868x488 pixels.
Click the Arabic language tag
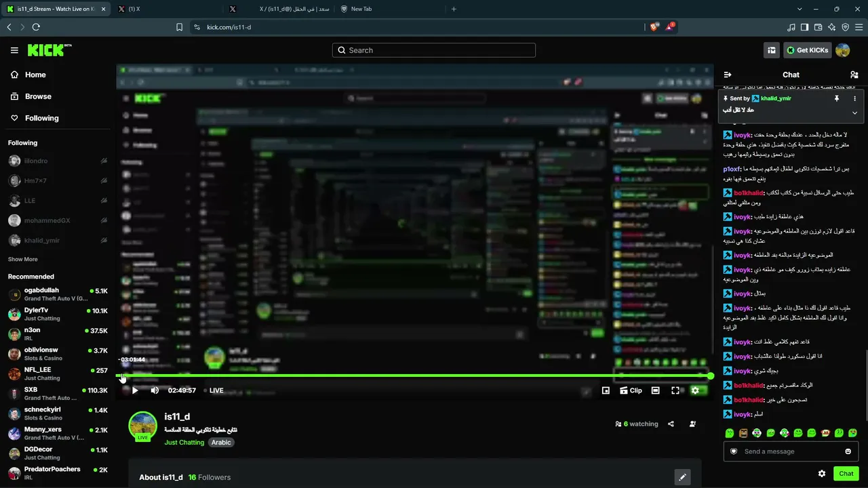pyautogui.click(x=221, y=443)
